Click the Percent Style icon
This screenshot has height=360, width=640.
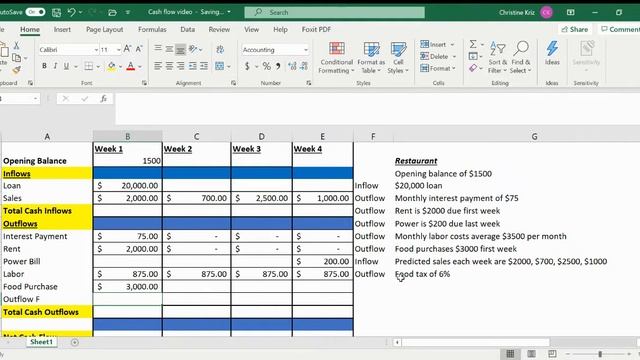[267, 66]
